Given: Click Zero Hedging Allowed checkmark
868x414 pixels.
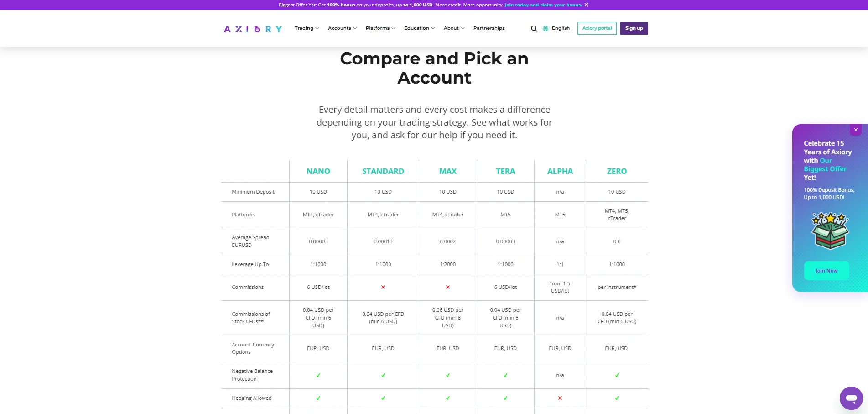Looking at the screenshot, I should point(617,398).
